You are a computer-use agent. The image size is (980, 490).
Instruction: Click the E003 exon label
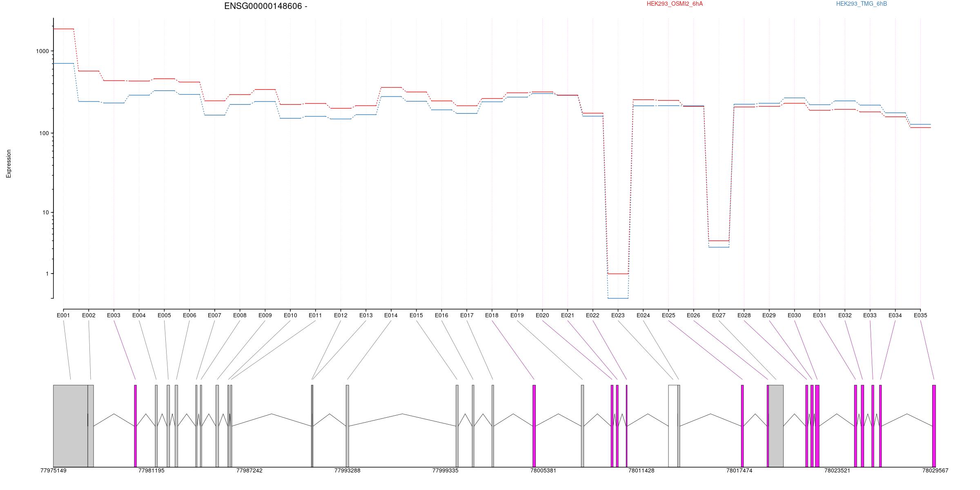pyautogui.click(x=114, y=315)
